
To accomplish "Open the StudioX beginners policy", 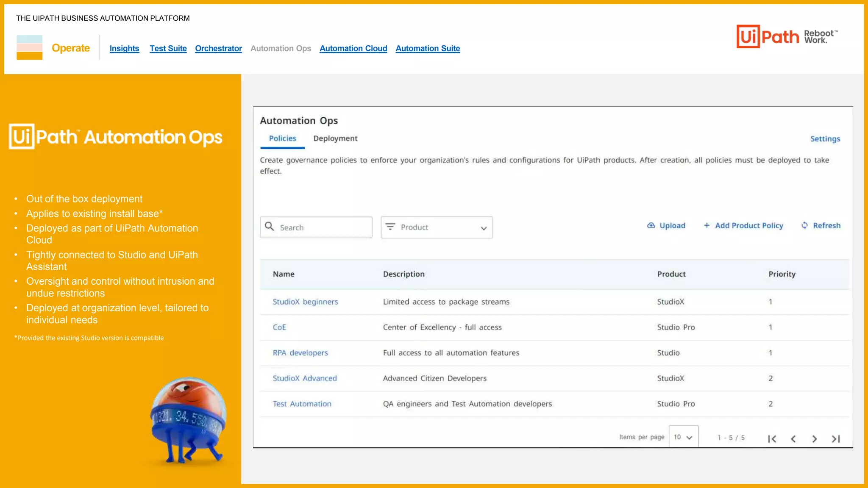I will click(305, 302).
